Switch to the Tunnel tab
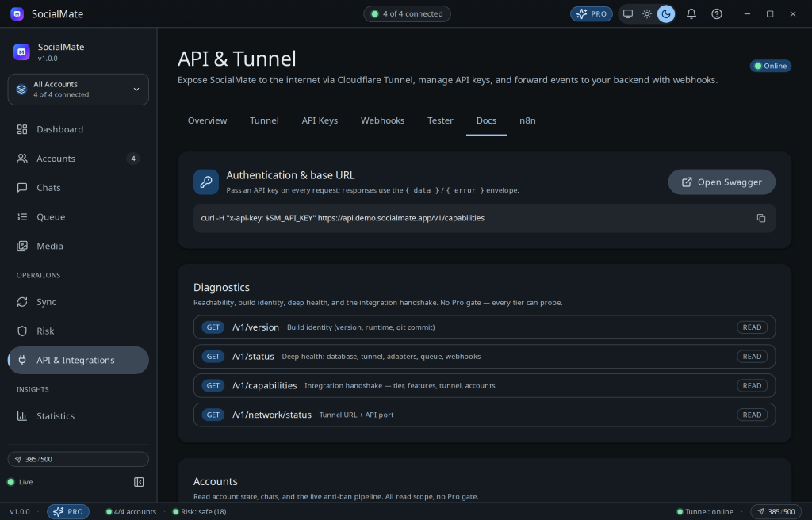 pos(264,120)
